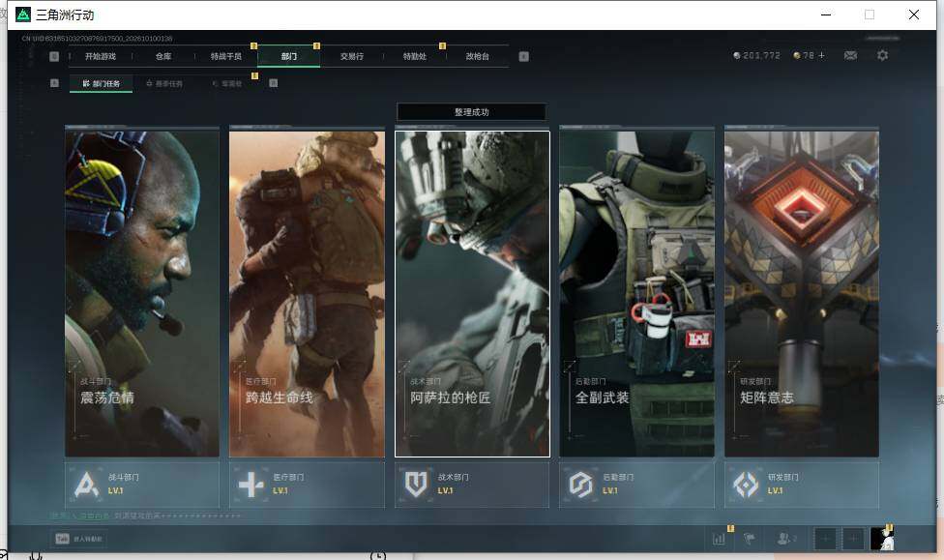The width and height of the screenshot is (944, 560).
Task: Click the key icon right of the sub-tabs
Action: click(274, 83)
